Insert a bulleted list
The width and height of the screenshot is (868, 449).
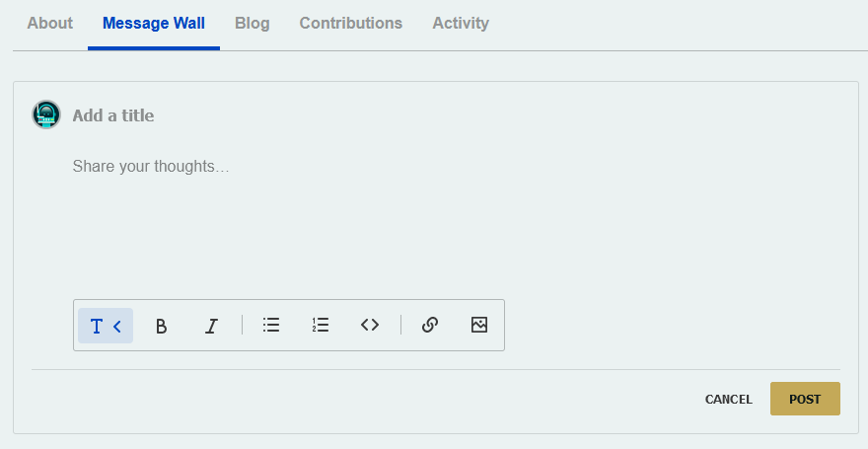[271, 325]
